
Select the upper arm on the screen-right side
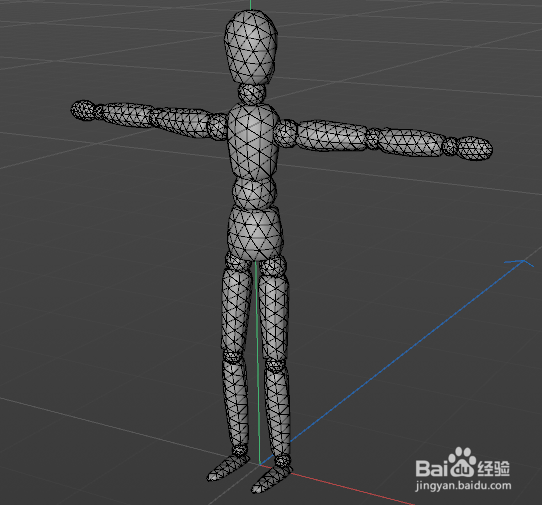click(331, 135)
